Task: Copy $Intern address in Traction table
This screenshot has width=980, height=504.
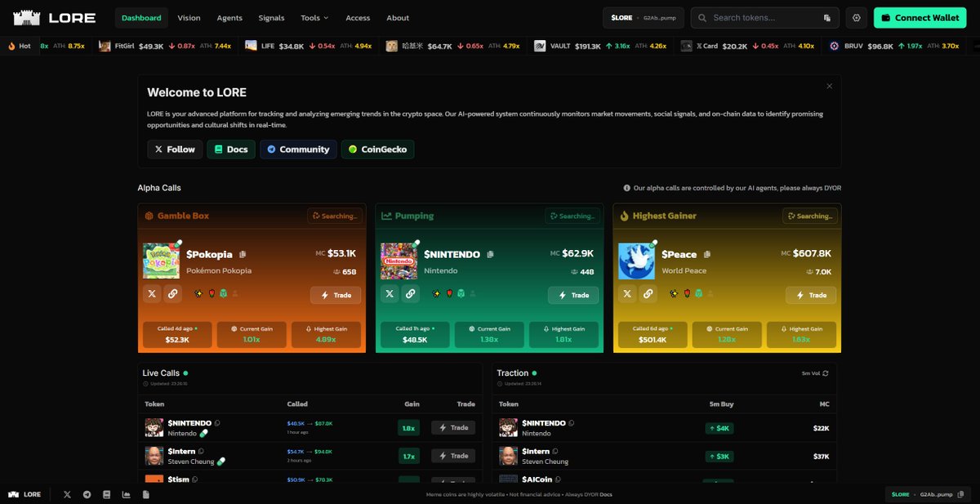Action: click(x=555, y=451)
